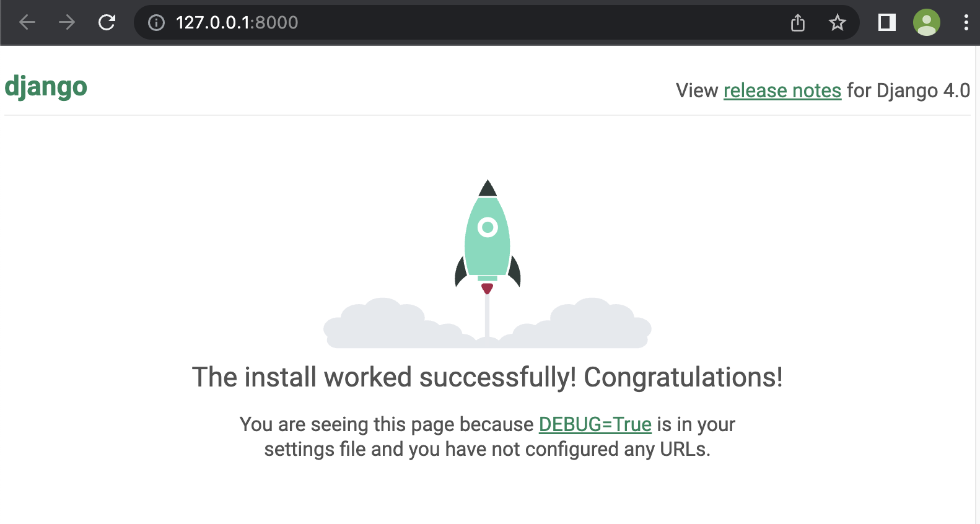980x524 pixels.
Task: Go forward to the next page
Action: tap(67, 22)
